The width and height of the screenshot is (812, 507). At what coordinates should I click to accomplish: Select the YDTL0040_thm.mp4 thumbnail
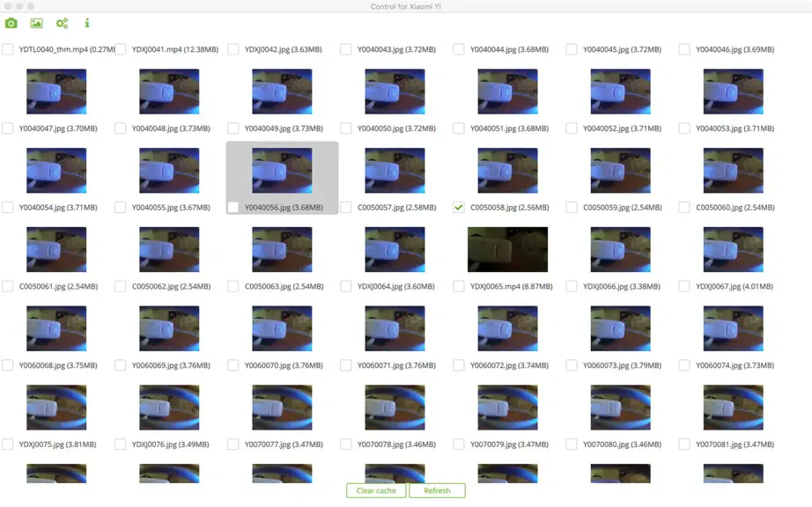[x=56, y=92]
